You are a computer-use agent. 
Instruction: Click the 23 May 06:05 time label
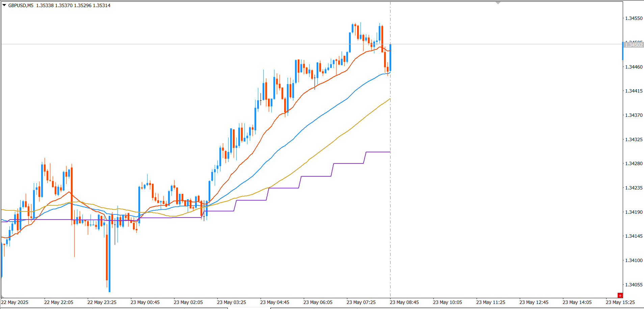(318, 302)
